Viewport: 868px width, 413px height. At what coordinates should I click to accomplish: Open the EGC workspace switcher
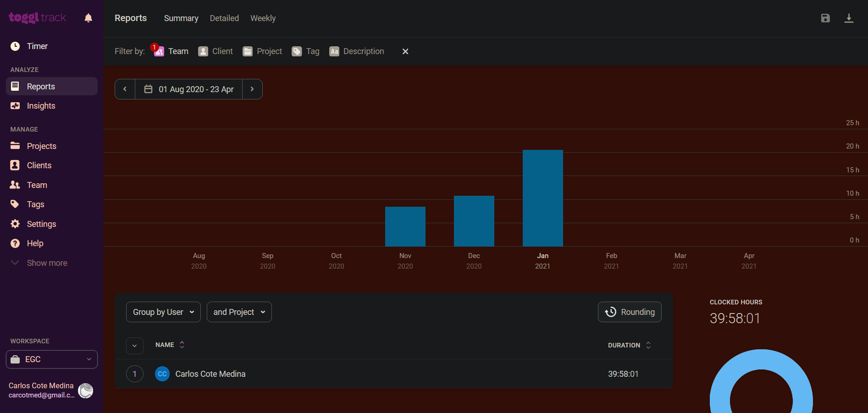pyautogui.click(x=52, y=359)
